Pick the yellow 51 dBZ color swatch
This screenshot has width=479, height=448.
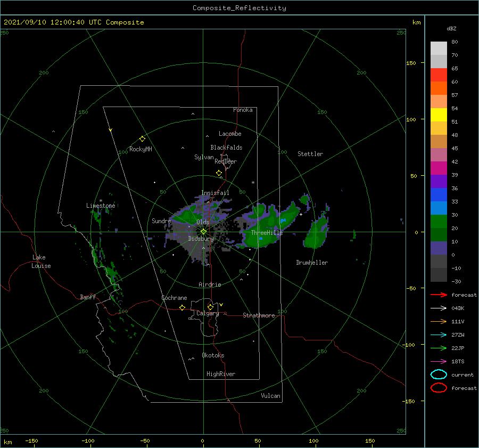439,115
